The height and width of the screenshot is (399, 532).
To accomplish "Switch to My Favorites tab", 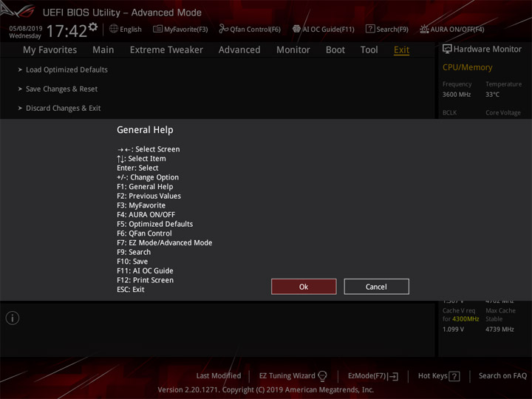I will click(50, 50).
